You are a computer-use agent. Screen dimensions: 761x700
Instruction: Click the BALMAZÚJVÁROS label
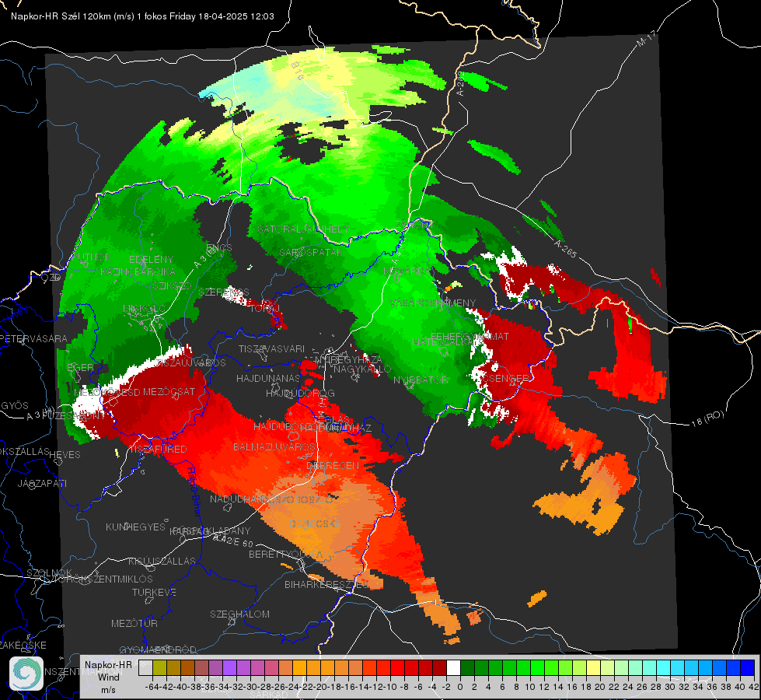(x=274, y=446)
